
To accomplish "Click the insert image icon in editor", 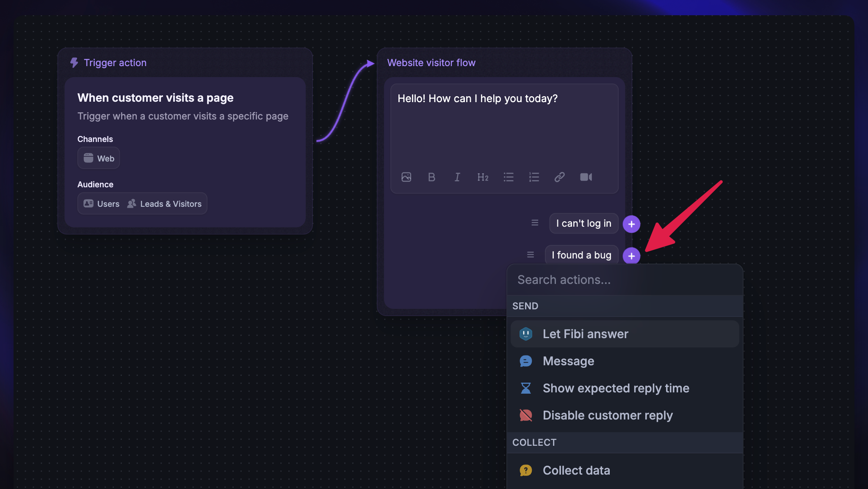I will pyautogui.click(x=406, y=177).
